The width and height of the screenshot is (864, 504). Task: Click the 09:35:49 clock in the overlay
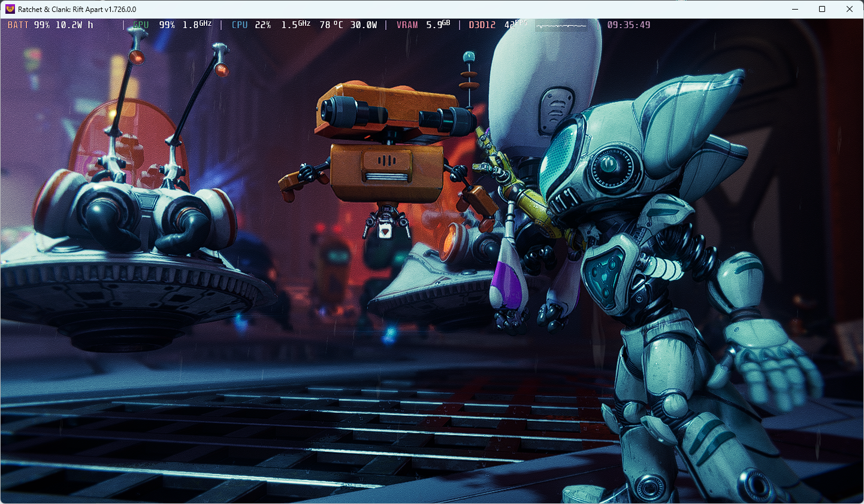pos(629,25)
